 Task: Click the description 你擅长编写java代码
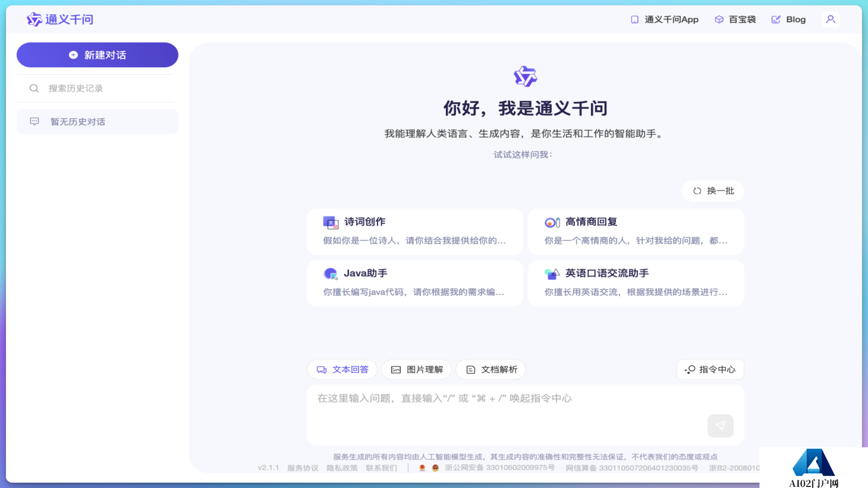coord(414,292)
